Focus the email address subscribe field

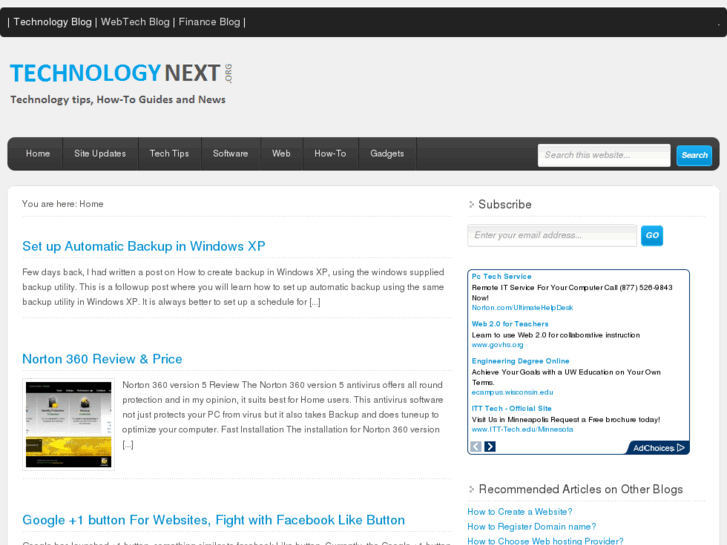[552, 235]
